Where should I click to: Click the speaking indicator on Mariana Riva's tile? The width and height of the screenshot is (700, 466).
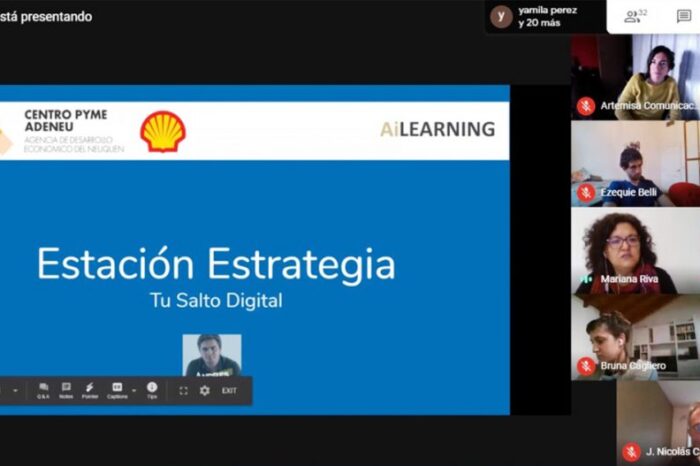[586, 279]
